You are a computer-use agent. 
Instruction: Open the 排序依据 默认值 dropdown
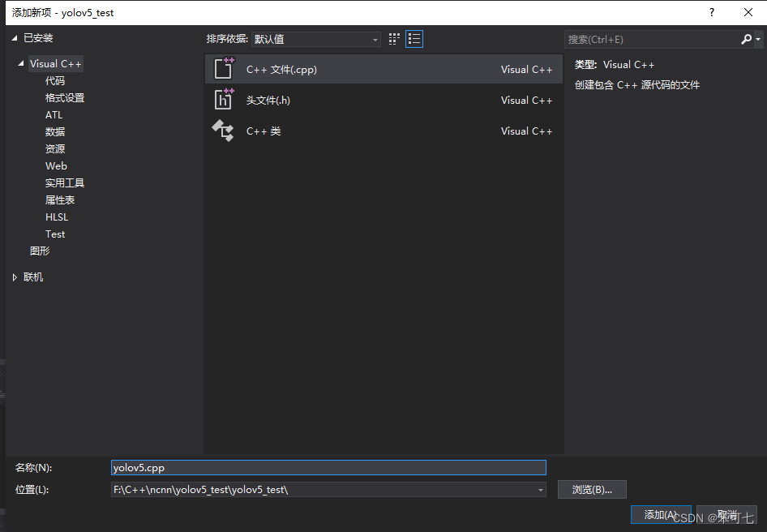point(316,39)
